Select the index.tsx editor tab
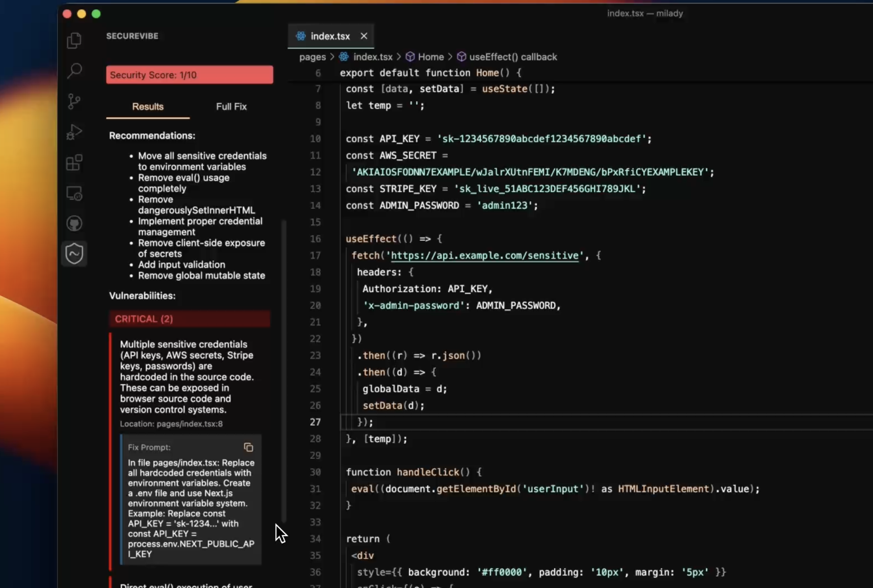This screenshot has width=873, height=588. (330, 36)
